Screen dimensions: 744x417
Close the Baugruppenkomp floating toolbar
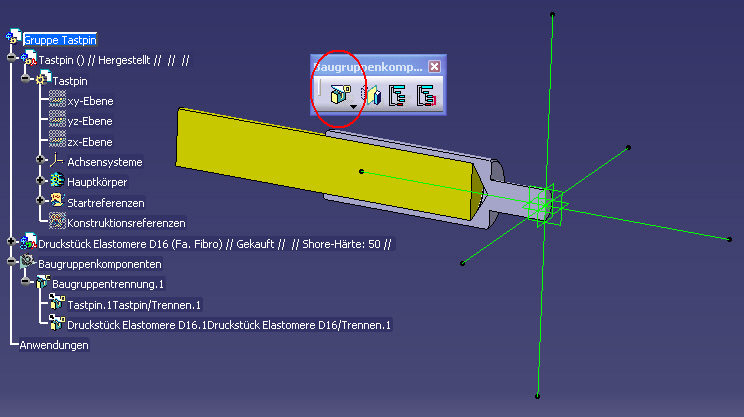434,66
